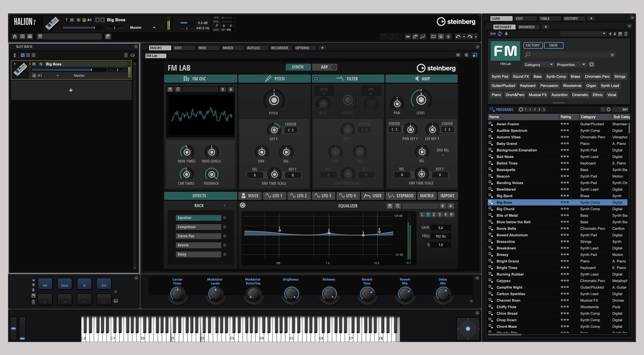The image size is (644, 355).
Task: Open the Properties dropdown in MediaBay
Action: coord(570,65)
